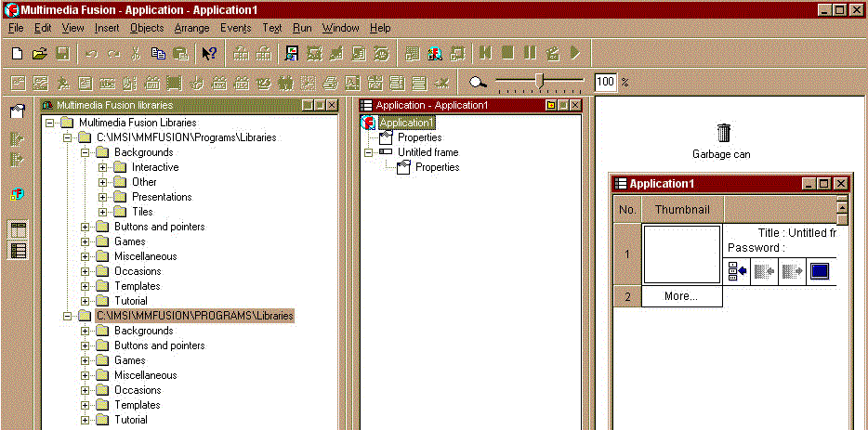This screenshot has height=430, width=868.
Task: Click the magnifying glass zoom icon
Action: click(479, 83)
